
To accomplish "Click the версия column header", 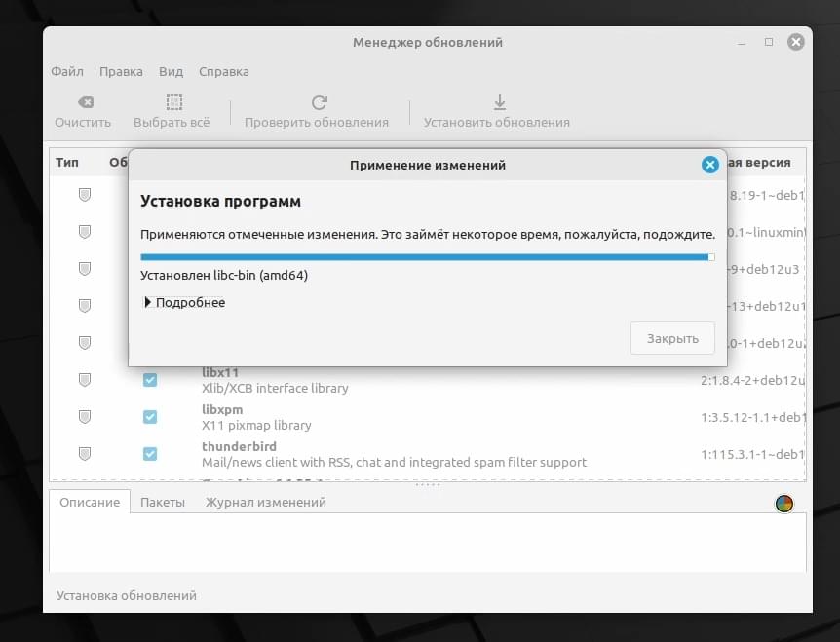I will pyautogui.click(x=759, y=163).
